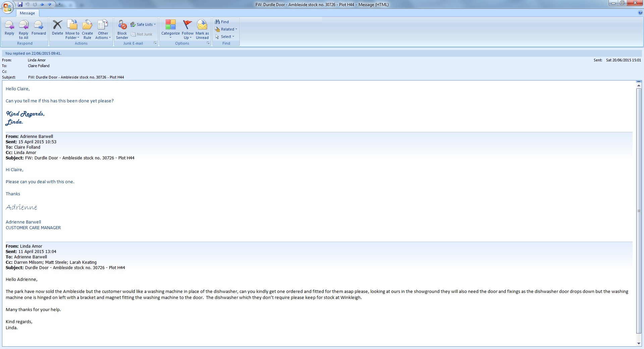
Task: Click sender name Linda Amor in From field
Action: tap(37, 60)
